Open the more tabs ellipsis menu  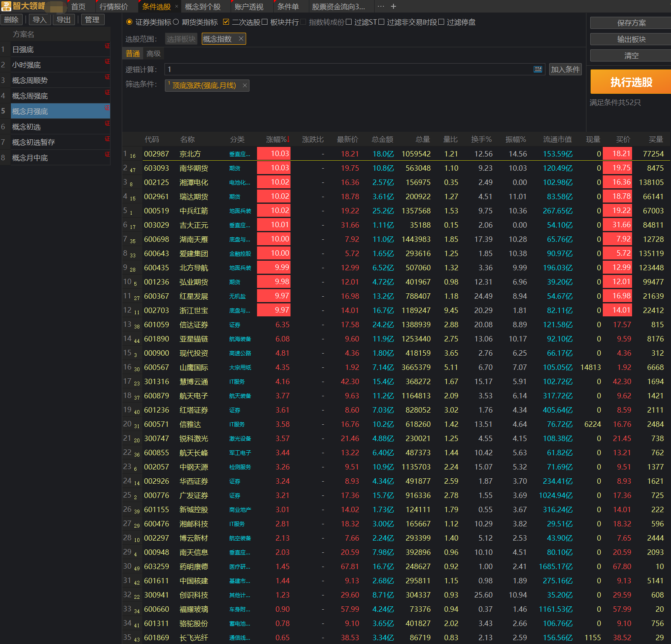point(380,6)
